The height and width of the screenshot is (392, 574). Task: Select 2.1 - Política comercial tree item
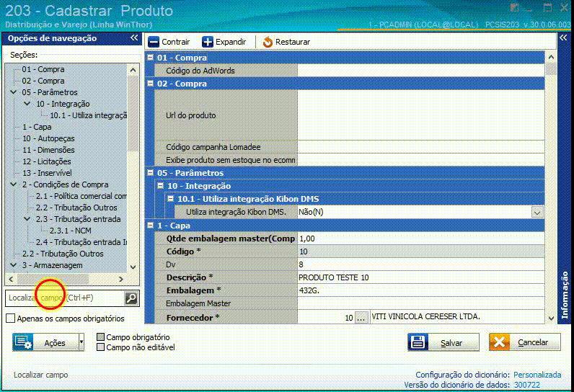click(x=81, y=196)
